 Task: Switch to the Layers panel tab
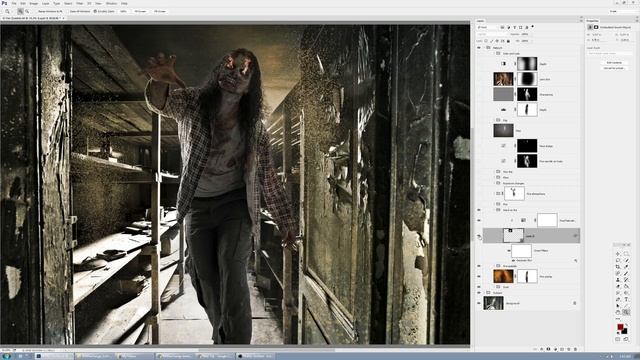pos(481,21)
